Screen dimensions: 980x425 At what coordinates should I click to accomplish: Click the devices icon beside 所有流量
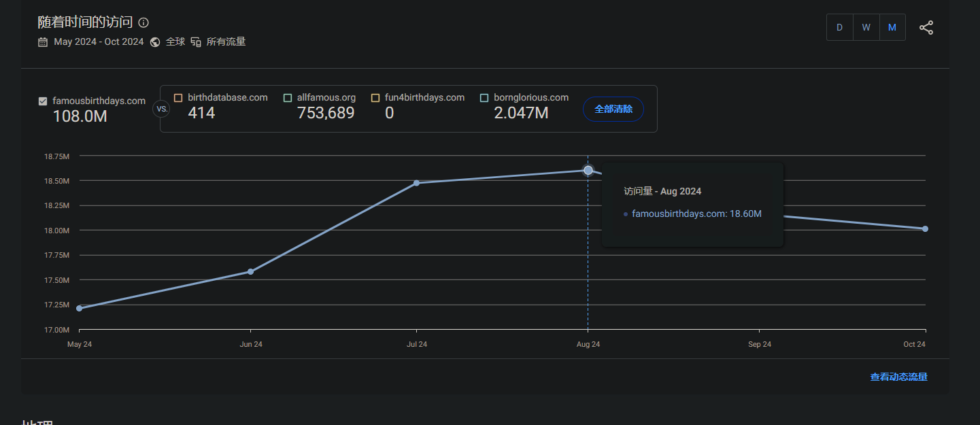tap(196, 42)
